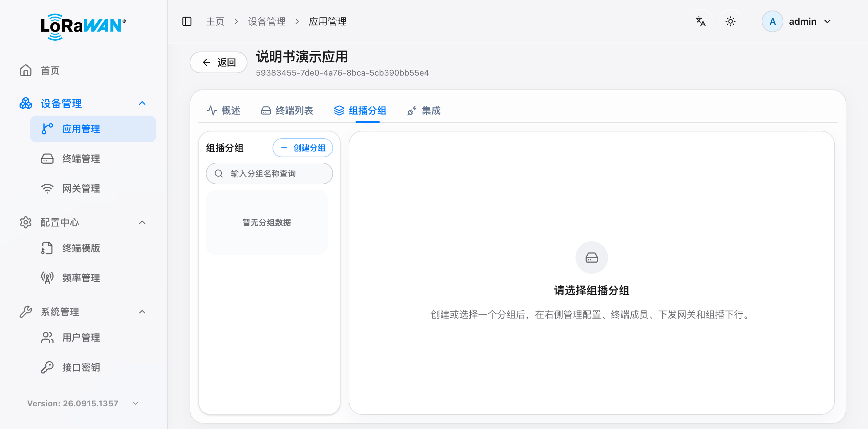
Task: Click the 返回 back button
Action: tap(218, 62)
